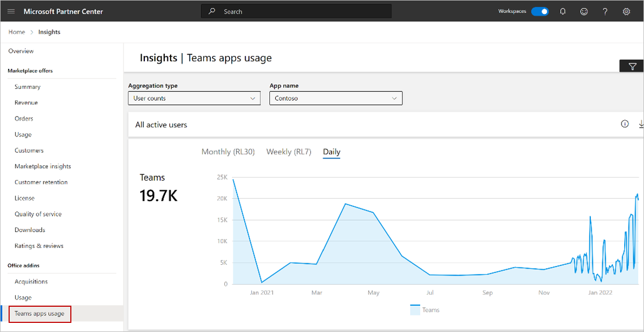644x332 pixels.
Task: Open Ratings & reviews page
Action: click(39, 246)
